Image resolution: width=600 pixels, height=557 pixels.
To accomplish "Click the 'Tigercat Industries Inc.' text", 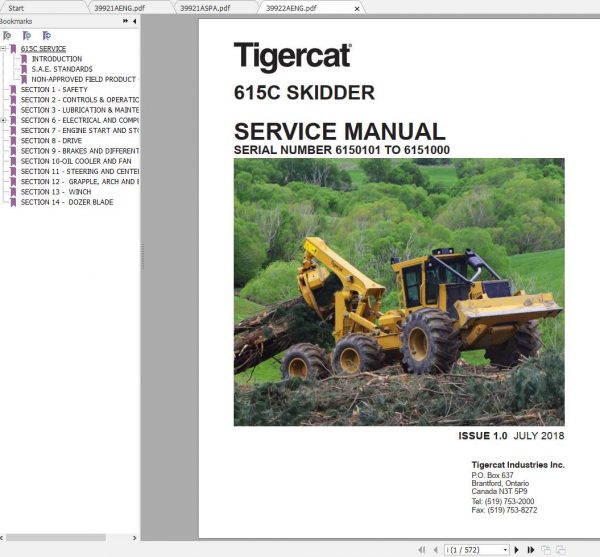I will 518,465.
